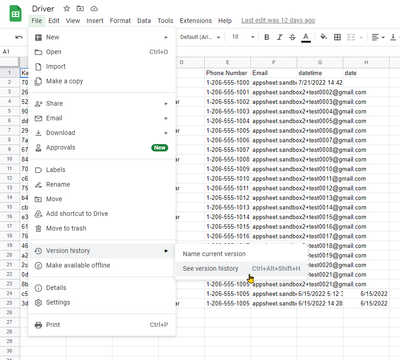Click the 'Last edit was 12 days ago' link

point(278,20)
